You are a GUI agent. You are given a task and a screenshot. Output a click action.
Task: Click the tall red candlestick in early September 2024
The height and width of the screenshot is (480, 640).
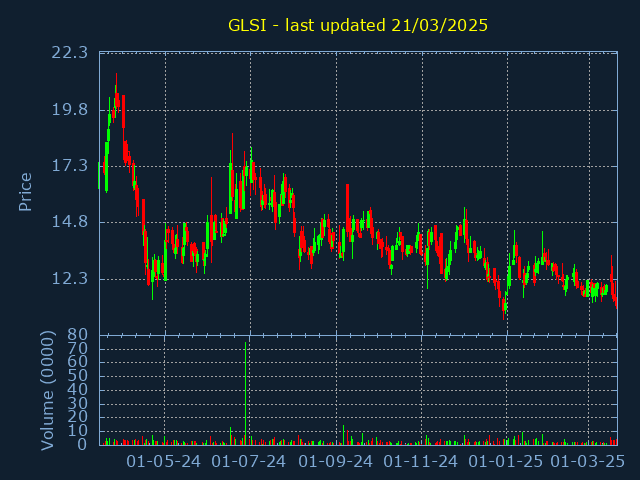(347, 209)
